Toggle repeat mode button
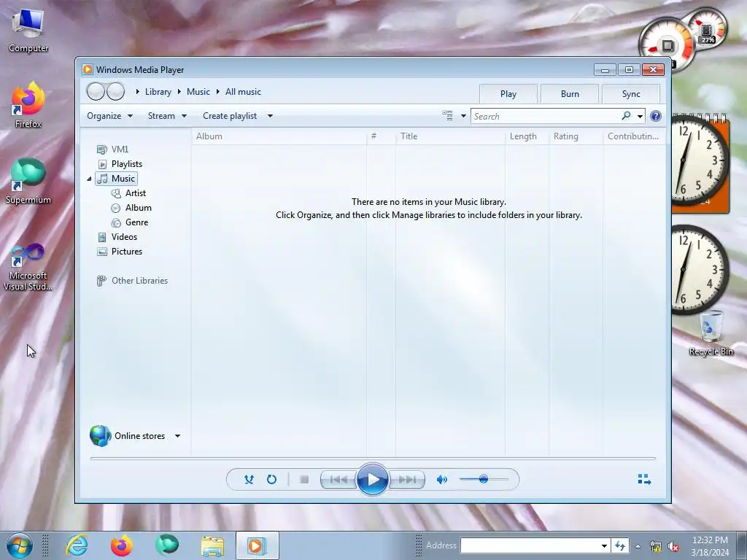Screen dimensions: 747x560 point(271,480)
